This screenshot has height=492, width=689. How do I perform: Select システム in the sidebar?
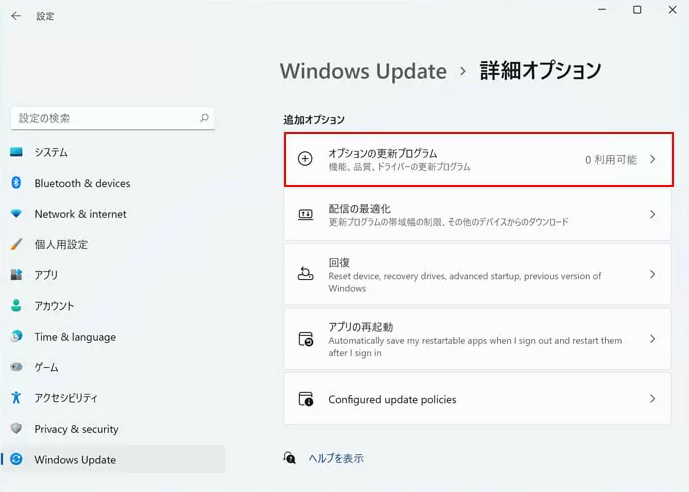coord(112,152)
